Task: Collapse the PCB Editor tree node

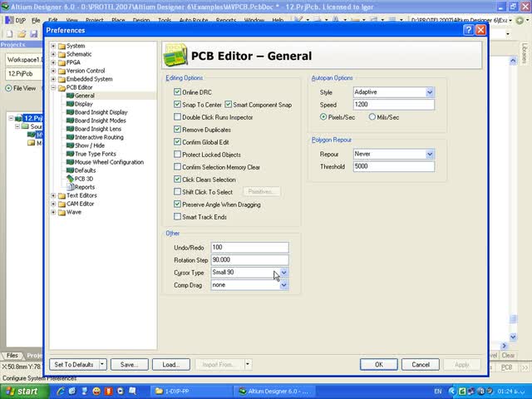Action: [53, 87]
